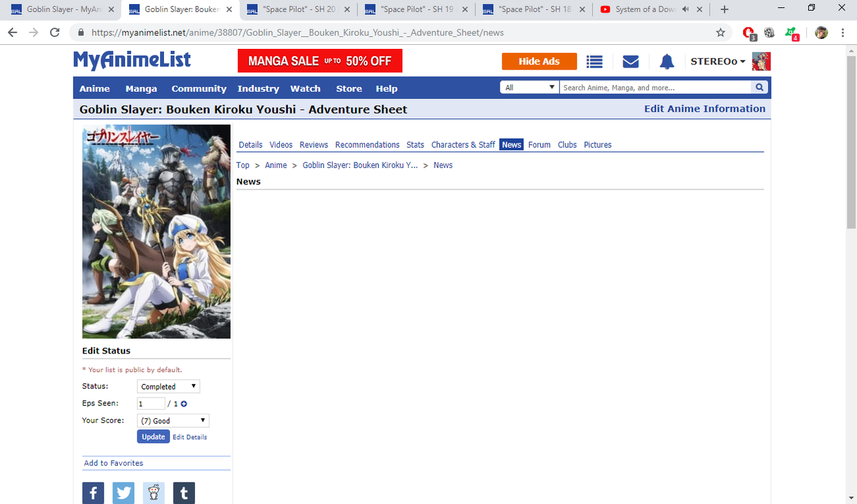857x504 pixels.
Task: Select the News tab
Action: tap(512, 145)
